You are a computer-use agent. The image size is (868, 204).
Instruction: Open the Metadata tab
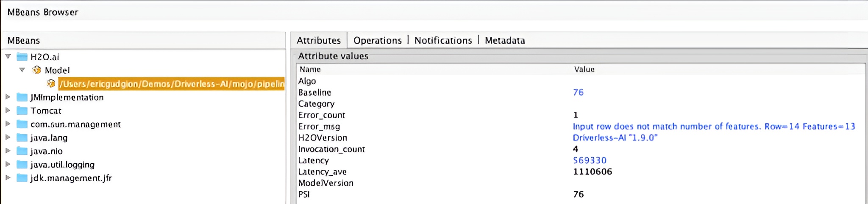point(505,40)
